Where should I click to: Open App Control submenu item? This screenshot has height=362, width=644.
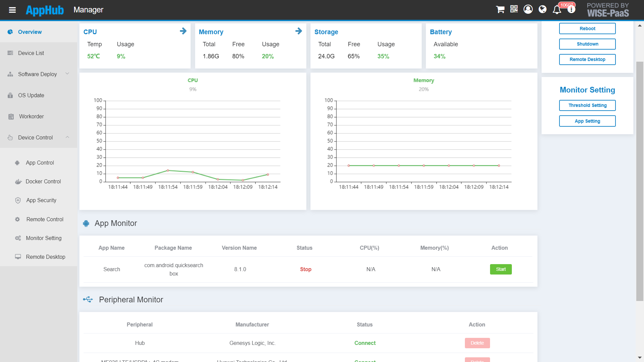[39, 163]
